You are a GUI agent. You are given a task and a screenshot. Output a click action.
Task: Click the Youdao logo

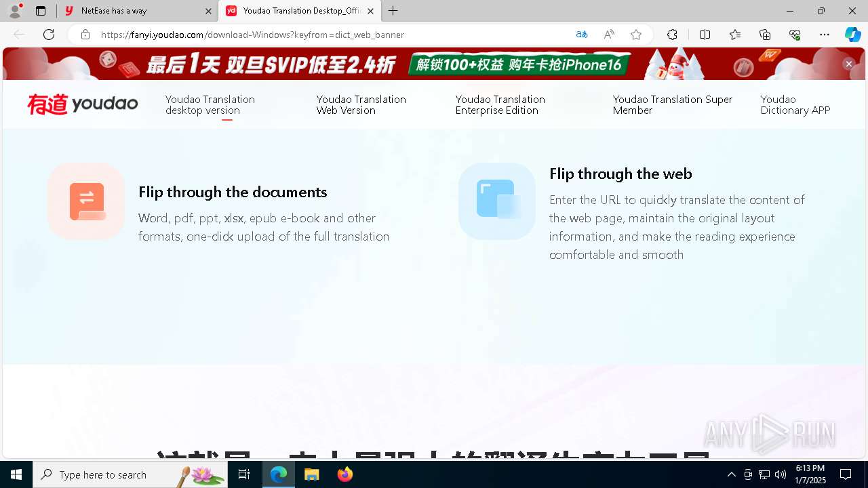coord(82,104)
